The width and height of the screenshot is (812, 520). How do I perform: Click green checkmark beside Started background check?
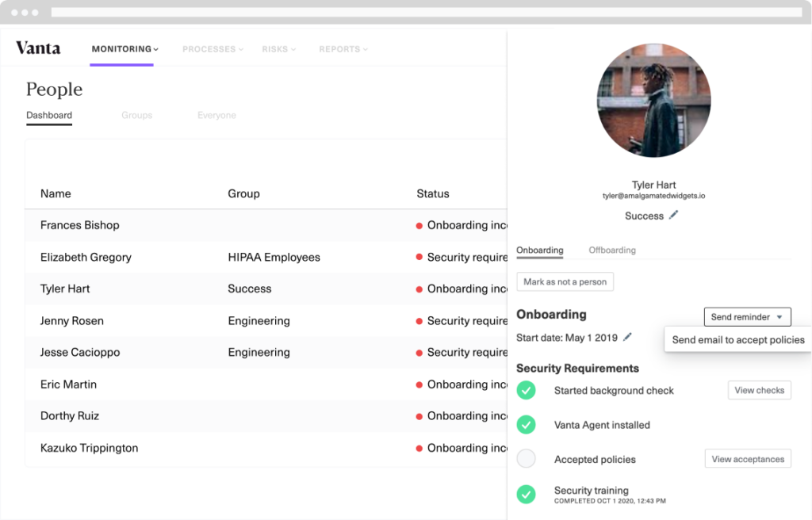pos(526,390)
